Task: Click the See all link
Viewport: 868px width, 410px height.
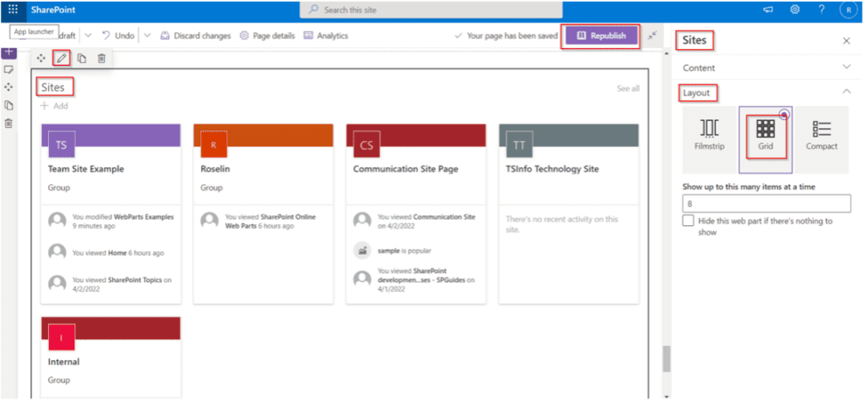Action: point(628,88)
